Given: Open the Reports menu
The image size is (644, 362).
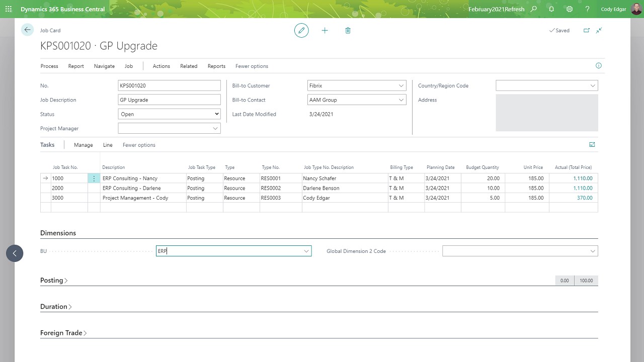Looking at the screenshot, I should click(x=216, y=66).
